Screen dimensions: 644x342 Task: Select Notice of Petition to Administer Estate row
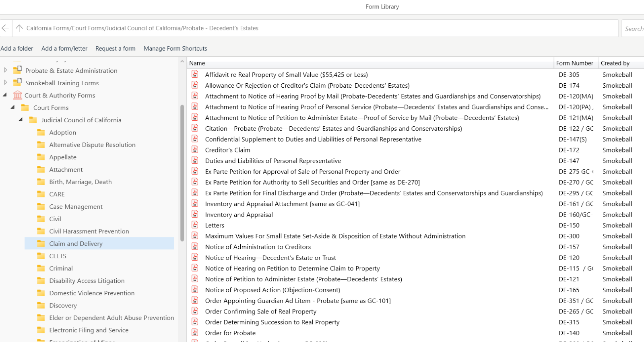[303, 279]
